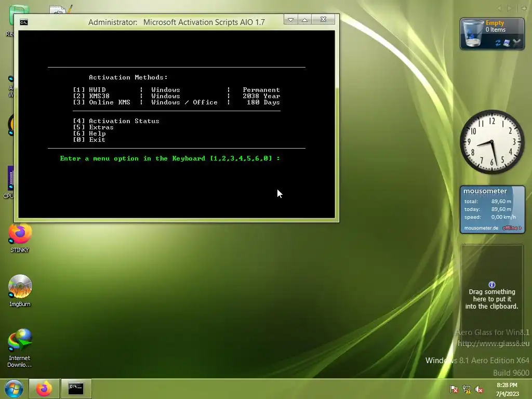This screenshot has width=532, height=399.
Task: Minimize the Activation Scripts window
Action: pyautogui.click(x=291, y=20)
